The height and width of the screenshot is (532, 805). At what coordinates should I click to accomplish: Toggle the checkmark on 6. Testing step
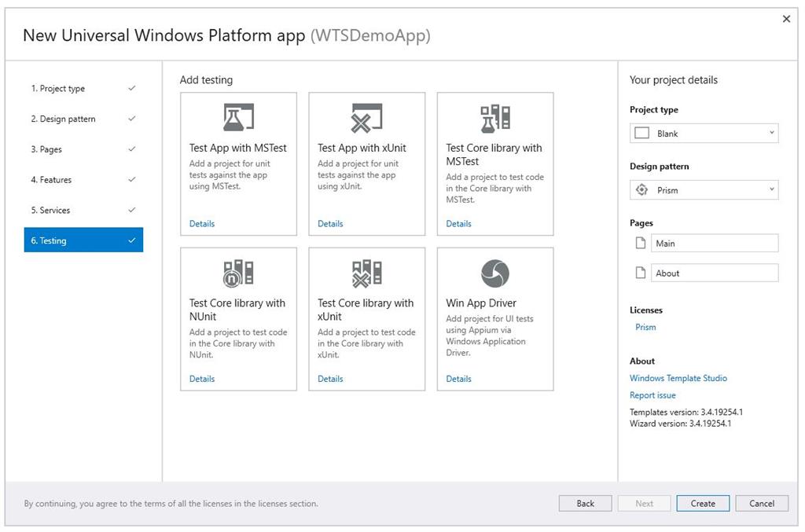point(133,240)
